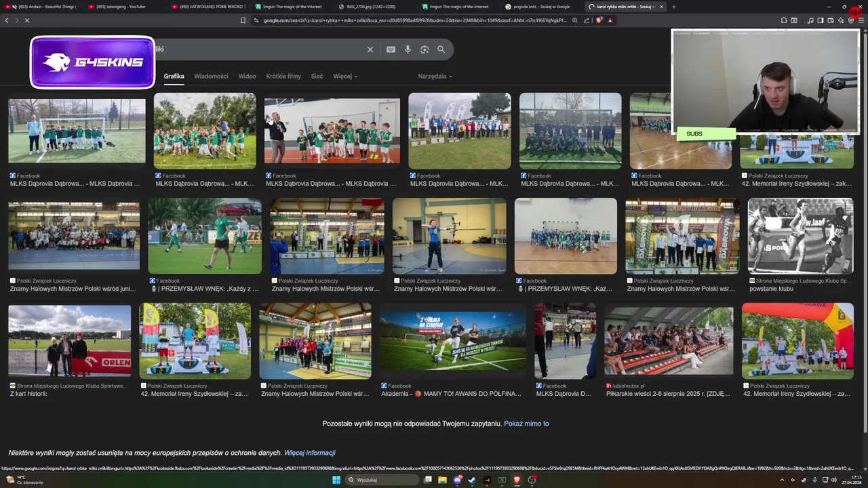The image size is (868, 488).
Task: Click the Google search input field
Action: pos(258,49)
